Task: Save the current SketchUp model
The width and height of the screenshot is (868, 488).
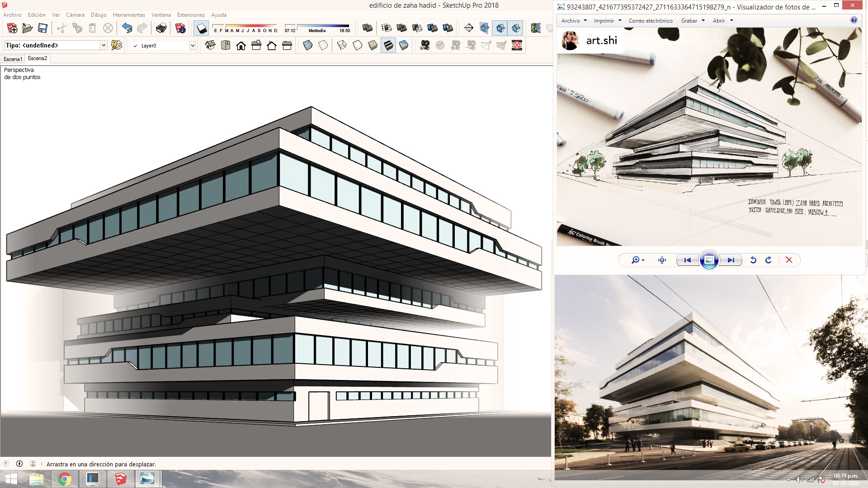Action: tap(42, 28)
